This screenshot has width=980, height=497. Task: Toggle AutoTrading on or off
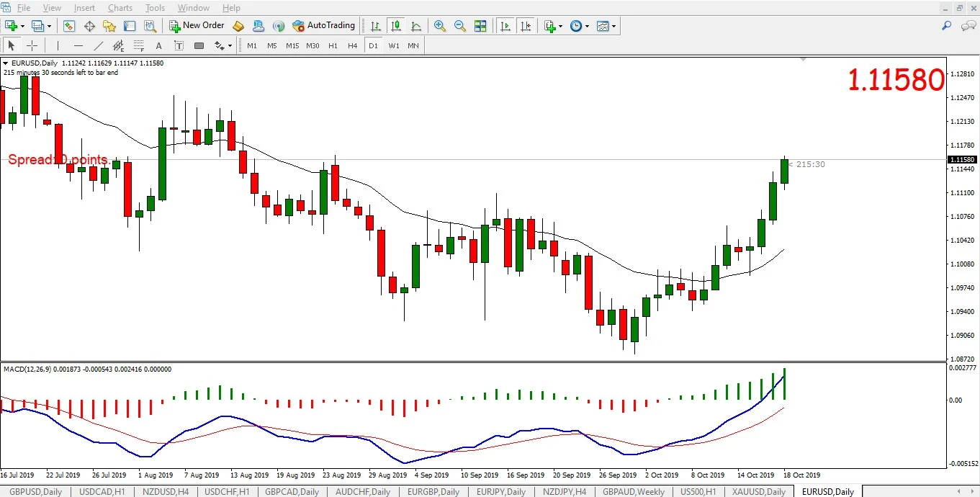click(323, 26)
